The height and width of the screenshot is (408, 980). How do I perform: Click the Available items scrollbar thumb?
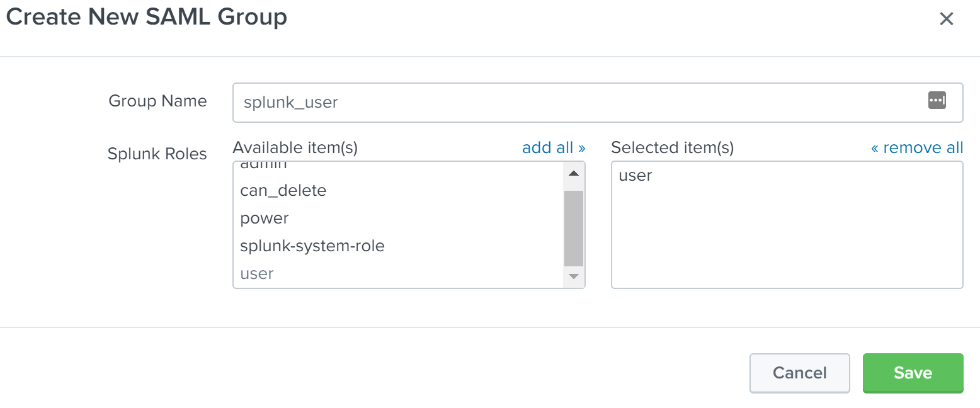coord(573,227)
